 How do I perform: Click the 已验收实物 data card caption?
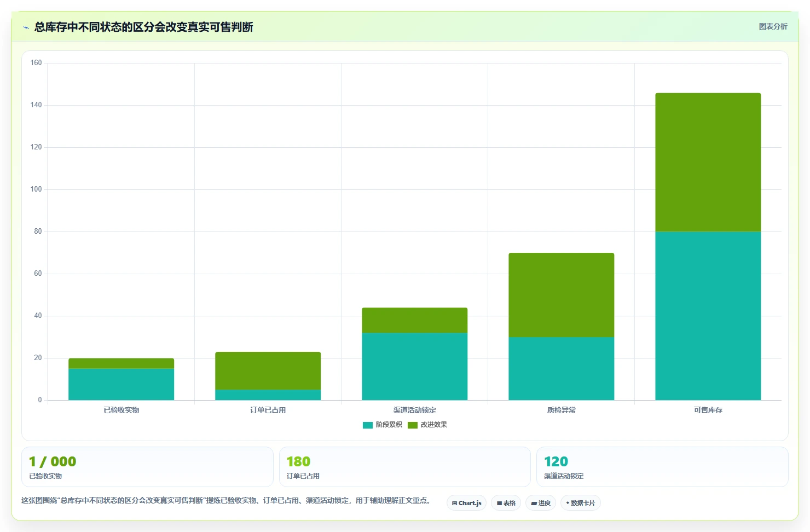(x=45, y=476)
